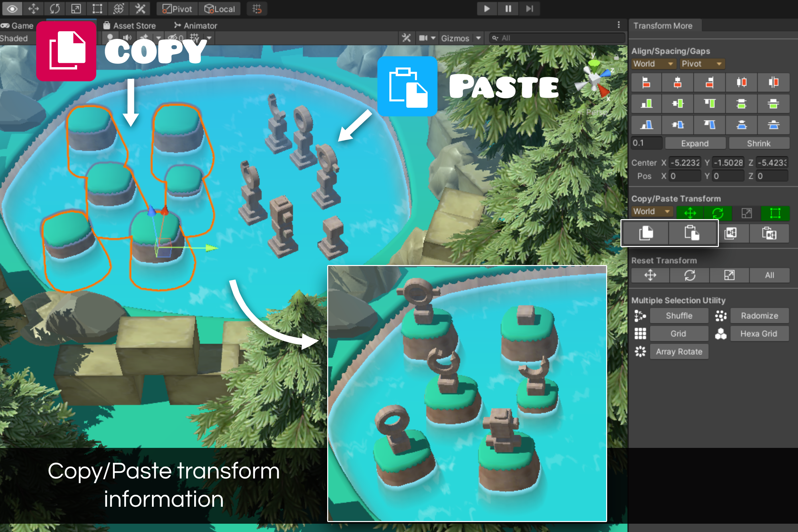
Task: Click the Shrink button
Action: click(x=759, y=144)
